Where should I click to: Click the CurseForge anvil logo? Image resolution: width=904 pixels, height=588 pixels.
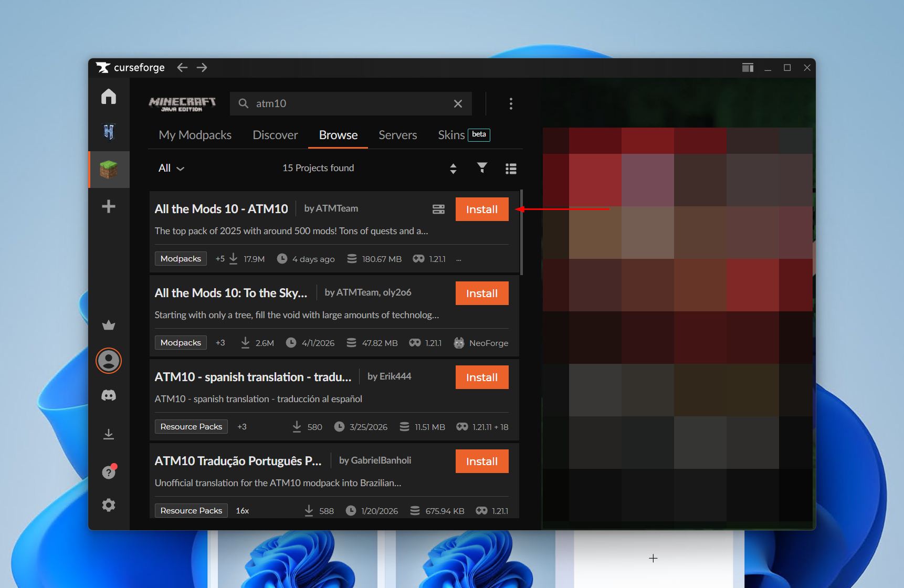(103, 67)
